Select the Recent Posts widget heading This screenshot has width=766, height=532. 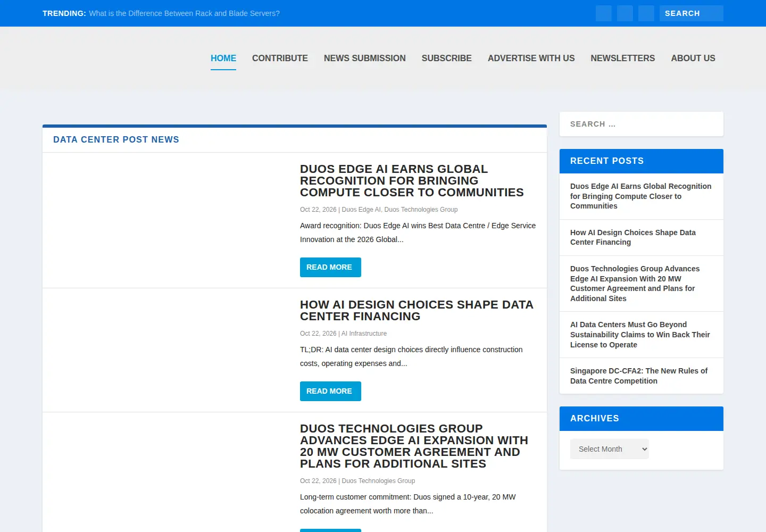[607, 161]
